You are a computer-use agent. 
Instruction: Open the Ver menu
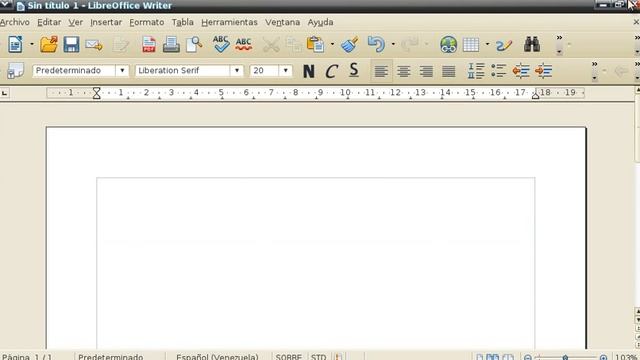point(76,22)
